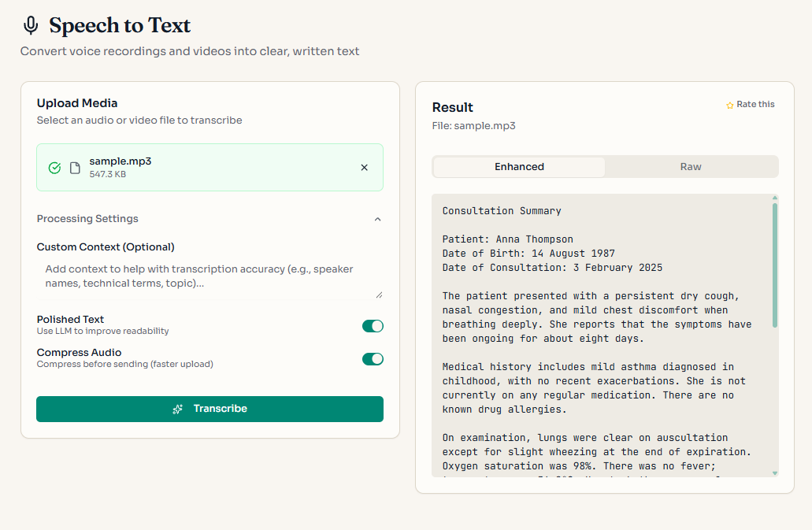Click the resize handle on the context textarea
The height and width of the screenshot is (530, 812).
(x=379, y=294)
